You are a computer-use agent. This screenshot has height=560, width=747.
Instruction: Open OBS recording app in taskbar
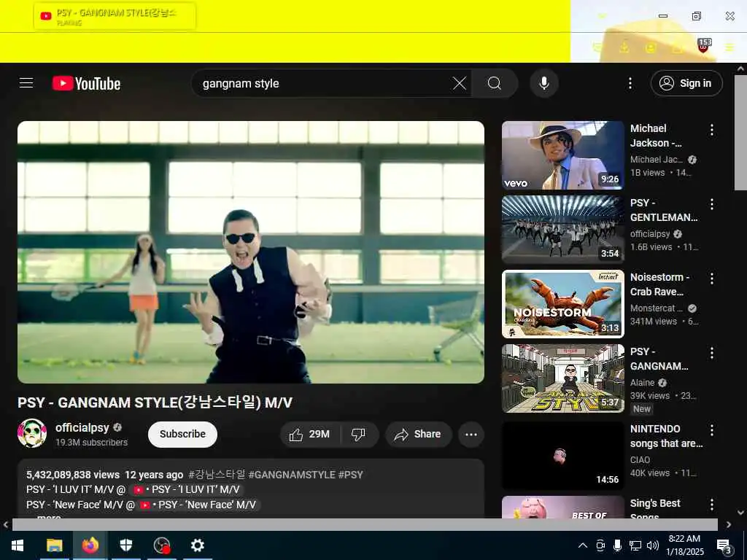(x=162, y=545)
